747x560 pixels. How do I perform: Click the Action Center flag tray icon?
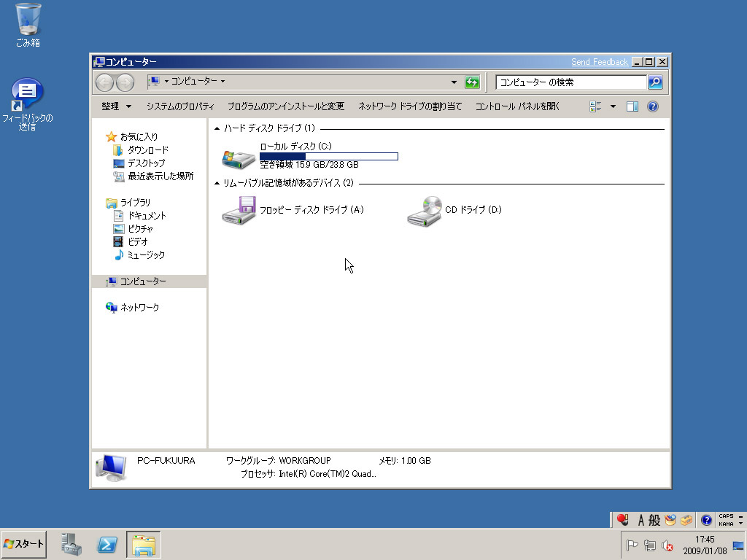pos(632,545)
